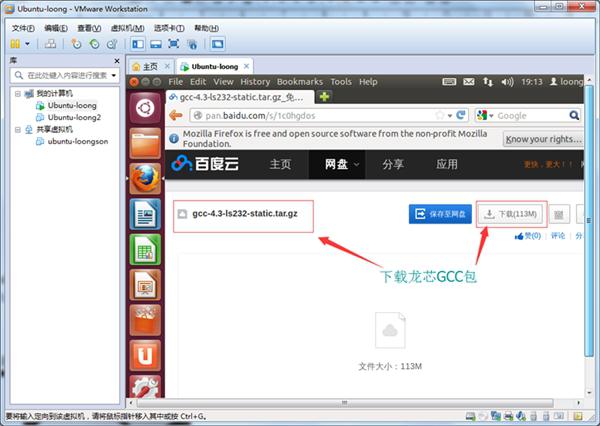This screenshot has height=426, width=600.
Task: Collapse the 共享虚拟机 tree node
Action: 18,129
